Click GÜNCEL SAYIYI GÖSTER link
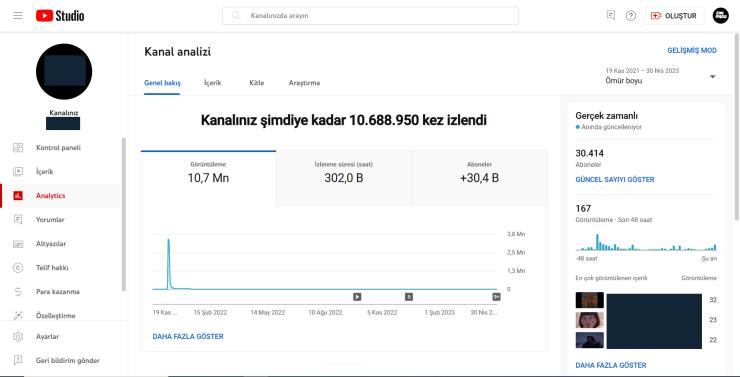Screen dimensions: 740x377 coord(615,180)
